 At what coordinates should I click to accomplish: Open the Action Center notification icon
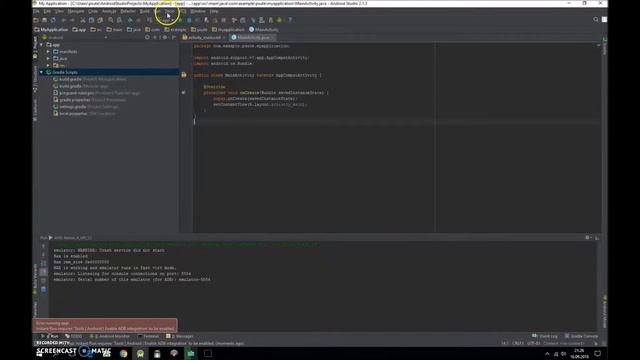598,353
